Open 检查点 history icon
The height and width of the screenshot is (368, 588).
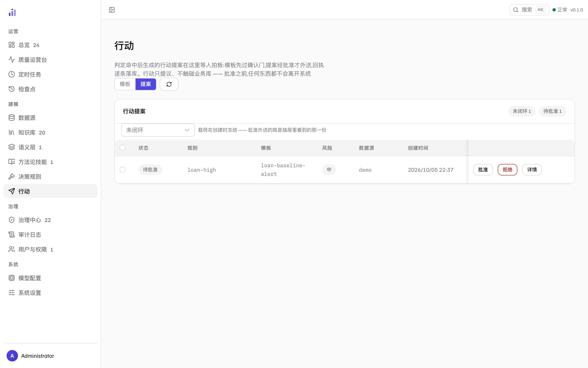click(11, 89)
